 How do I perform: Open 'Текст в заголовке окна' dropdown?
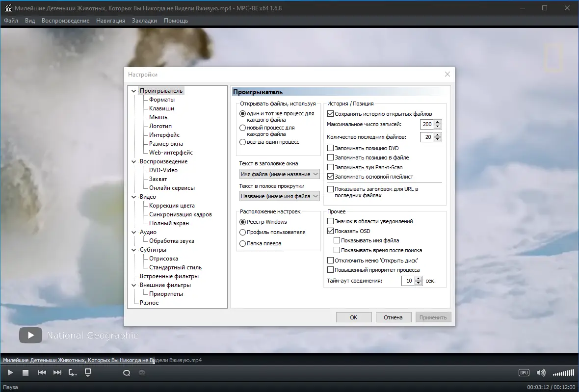point(279,174)
